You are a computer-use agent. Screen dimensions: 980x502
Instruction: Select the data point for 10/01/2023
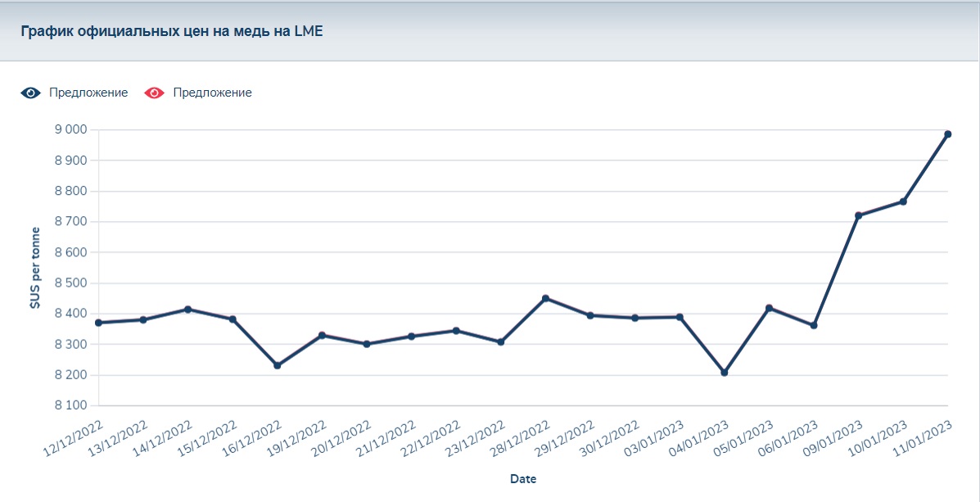(903, 201)
